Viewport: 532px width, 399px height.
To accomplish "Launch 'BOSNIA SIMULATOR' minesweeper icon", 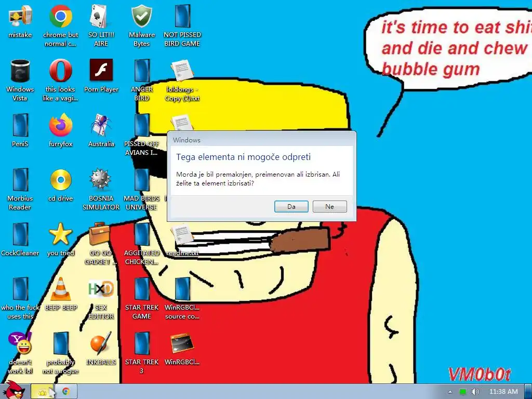I will point(101,189).
